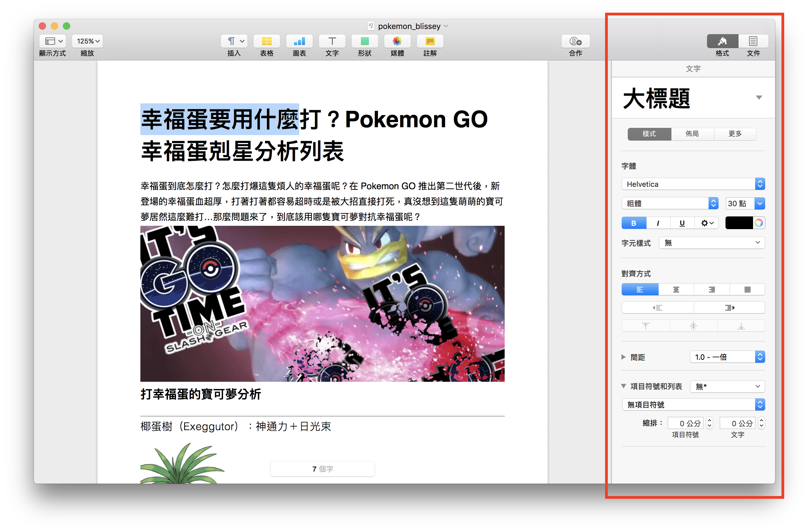Adjust the 項目符號 indent stepper
The image size is (809, 532).
point(709,423)
